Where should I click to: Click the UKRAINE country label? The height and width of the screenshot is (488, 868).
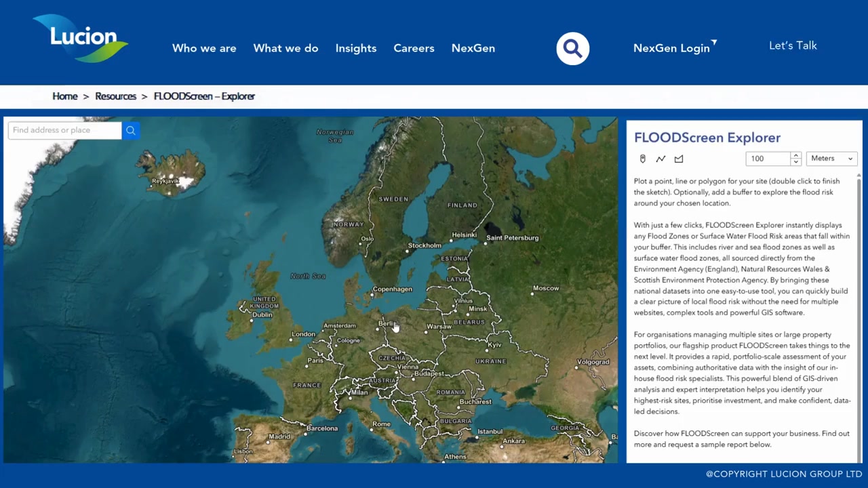pyautogui.click(x=491, y=361)
